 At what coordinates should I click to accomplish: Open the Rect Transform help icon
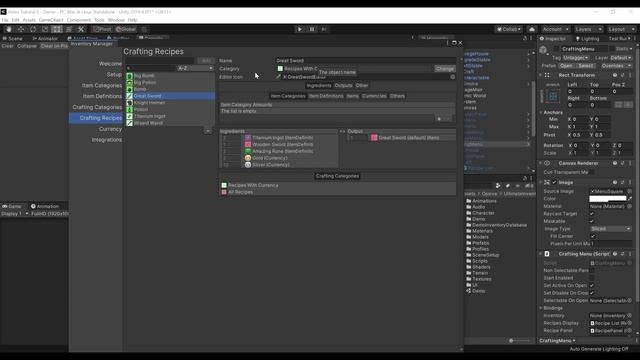[615, 75]
